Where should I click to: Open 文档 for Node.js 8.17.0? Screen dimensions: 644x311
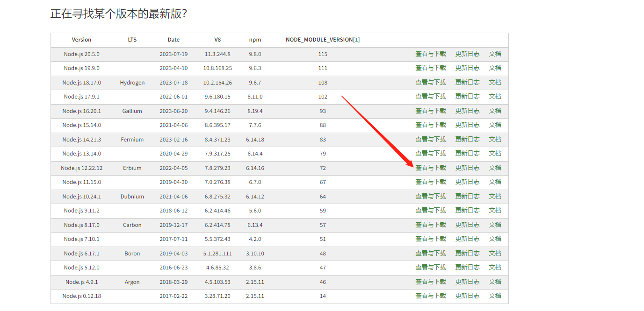(x=495, y=225)
